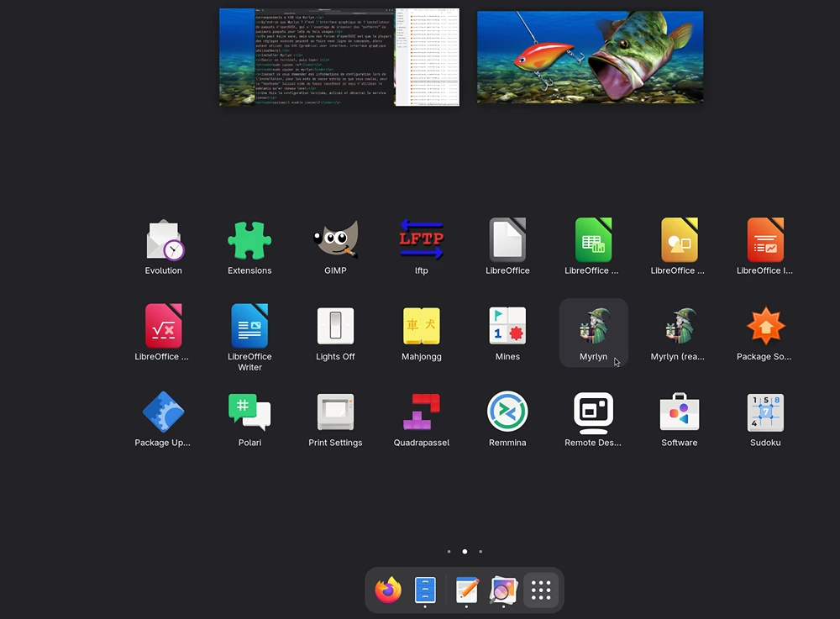Open Polari chat app
840x619 pixels.
[249, 419]
